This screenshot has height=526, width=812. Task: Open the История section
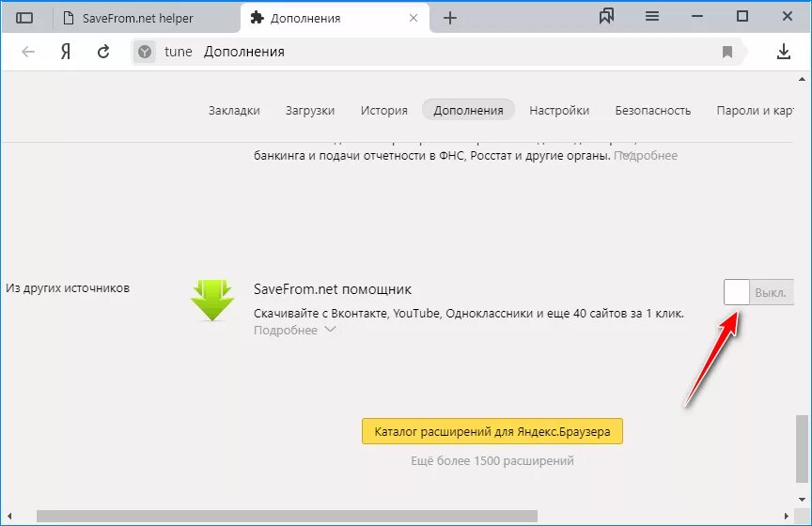point(383,110)
